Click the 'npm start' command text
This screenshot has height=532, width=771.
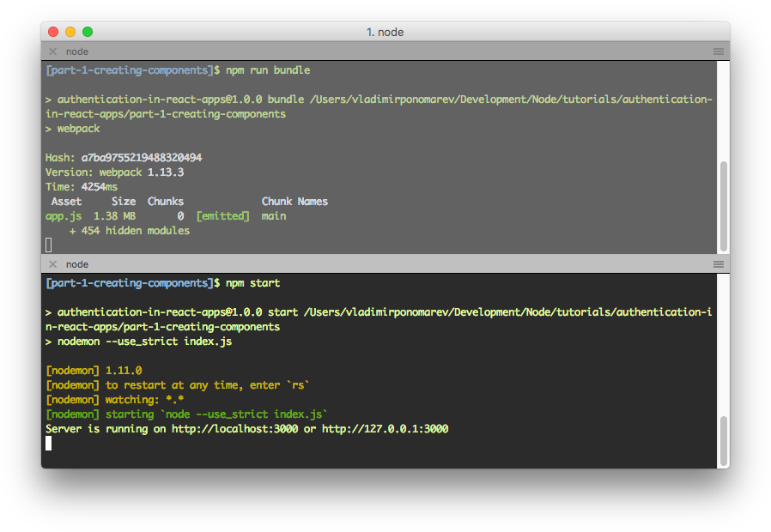[x=252, y=283]
